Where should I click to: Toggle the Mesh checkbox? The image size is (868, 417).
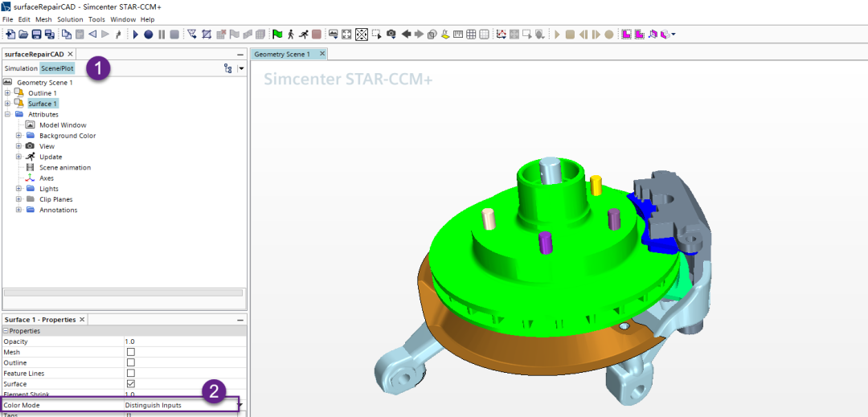[x=131, y=352]
